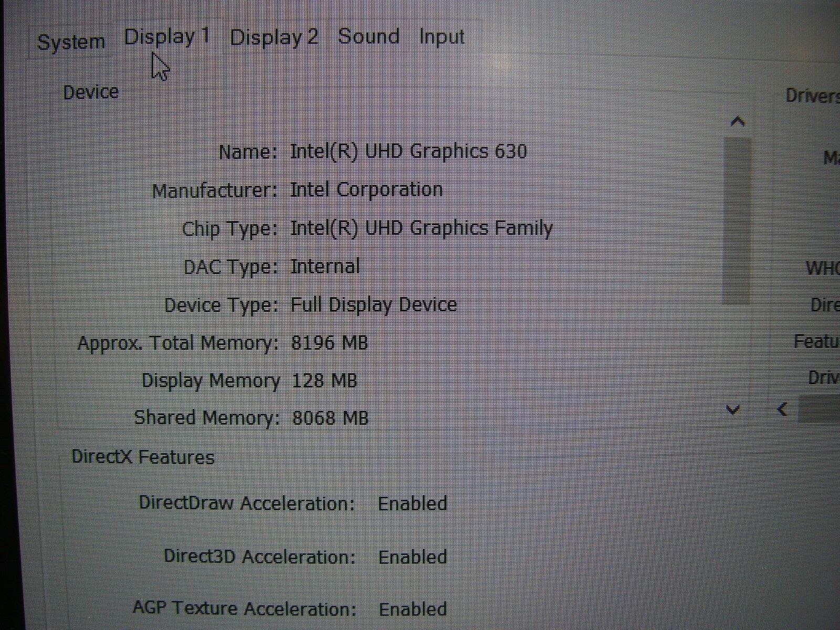Screen dimensions: 840x630
Task: Select the Chip Type field text
Action: pos(420,228)
